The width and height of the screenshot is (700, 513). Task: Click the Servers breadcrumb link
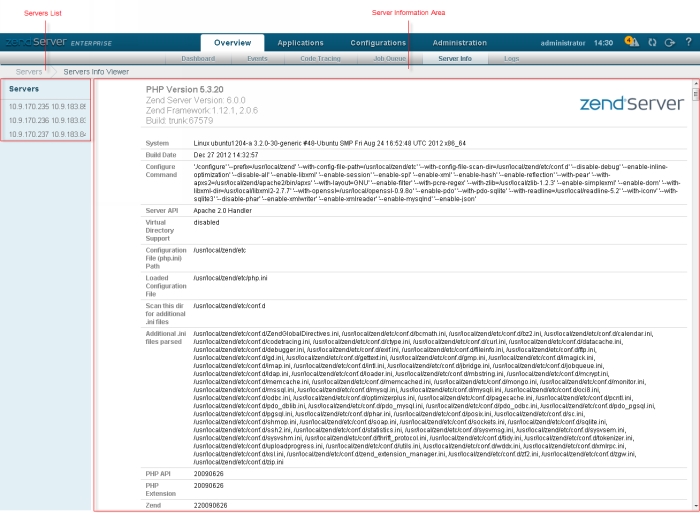point(29,72)
